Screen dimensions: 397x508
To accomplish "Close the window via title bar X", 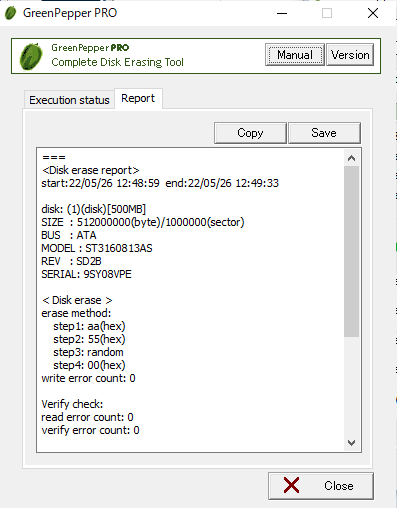I will (373, 13).
